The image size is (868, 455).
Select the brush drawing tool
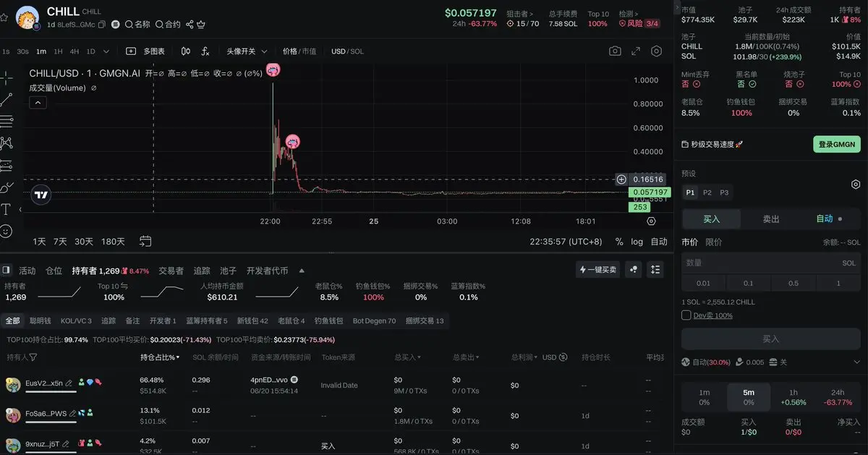(7, 187)
